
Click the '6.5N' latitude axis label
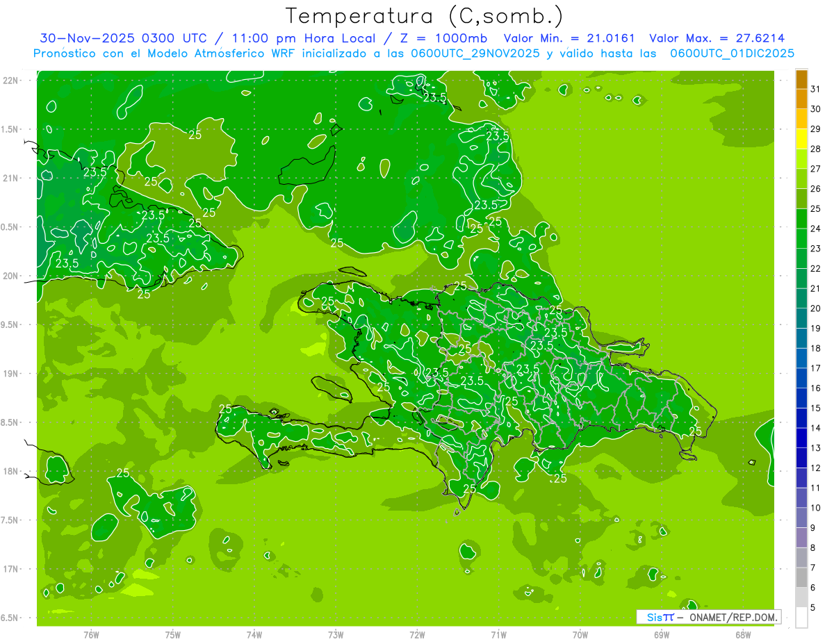(x=10, y=618)
